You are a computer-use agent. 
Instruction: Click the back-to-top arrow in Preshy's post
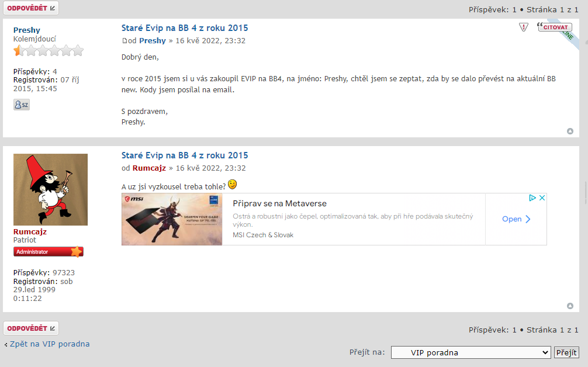coord(570,131)
